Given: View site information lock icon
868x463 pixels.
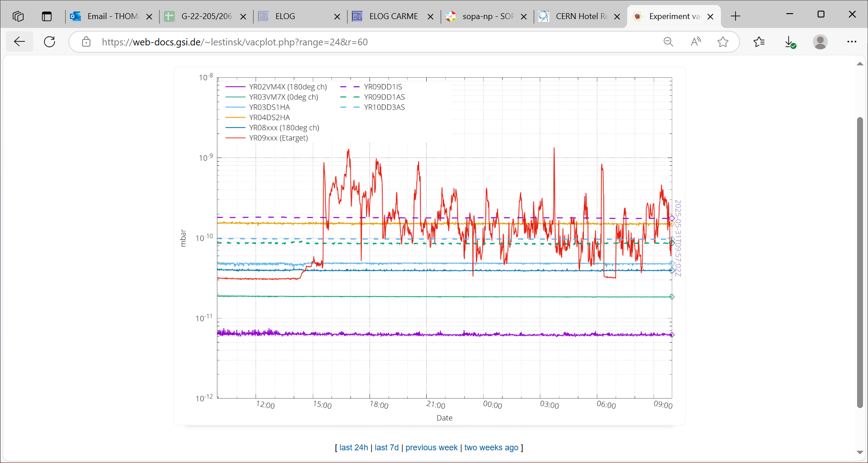Looking at the screenshot, I should [x=86, y=42].
